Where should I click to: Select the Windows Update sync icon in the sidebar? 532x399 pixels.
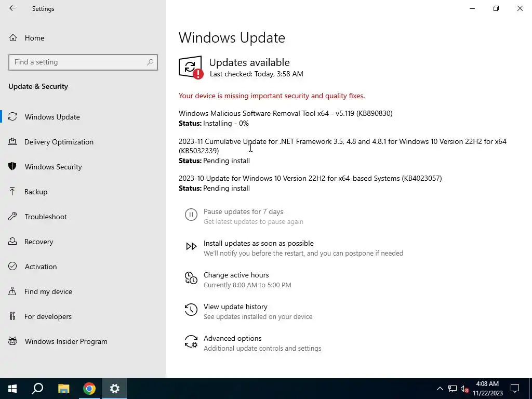pyautogui.click(x=12, y=117)
